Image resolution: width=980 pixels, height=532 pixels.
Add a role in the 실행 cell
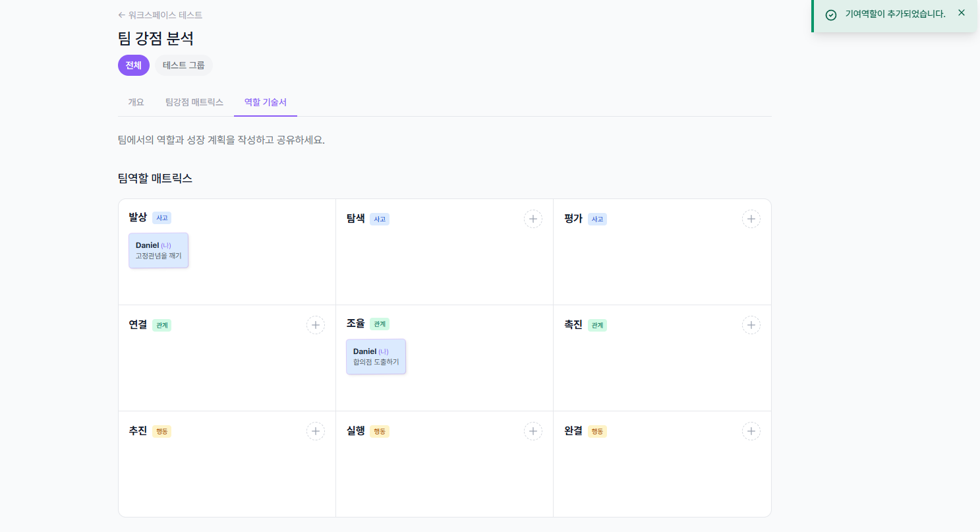[x=533, y=430]
